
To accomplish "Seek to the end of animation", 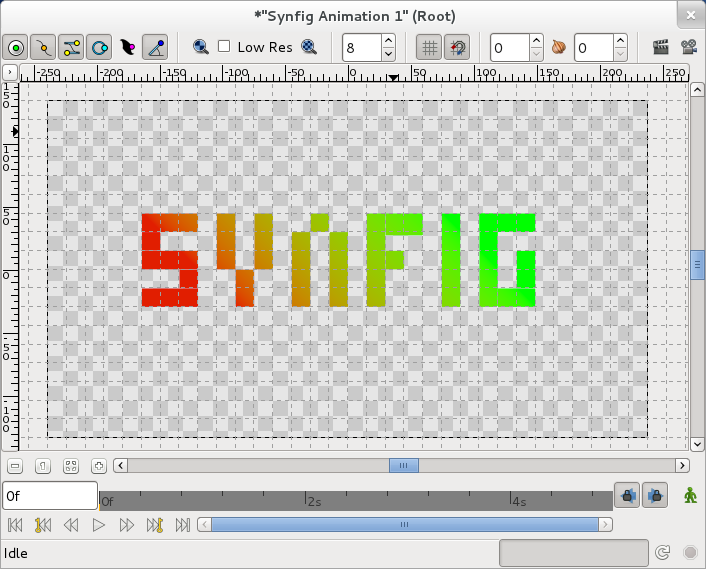I will point(182,525).
